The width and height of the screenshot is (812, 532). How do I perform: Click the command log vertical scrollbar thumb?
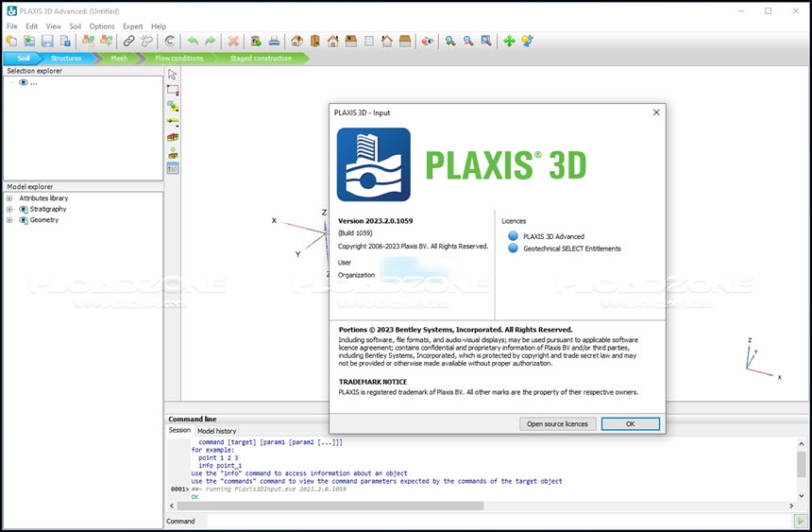[801, 464]
